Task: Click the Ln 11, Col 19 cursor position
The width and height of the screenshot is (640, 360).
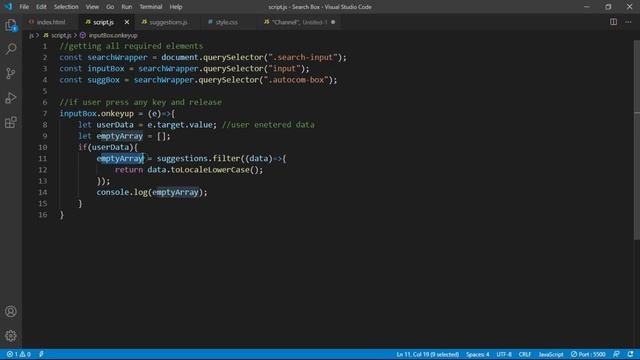Action: pyautogui.click(x=427, y=354)
